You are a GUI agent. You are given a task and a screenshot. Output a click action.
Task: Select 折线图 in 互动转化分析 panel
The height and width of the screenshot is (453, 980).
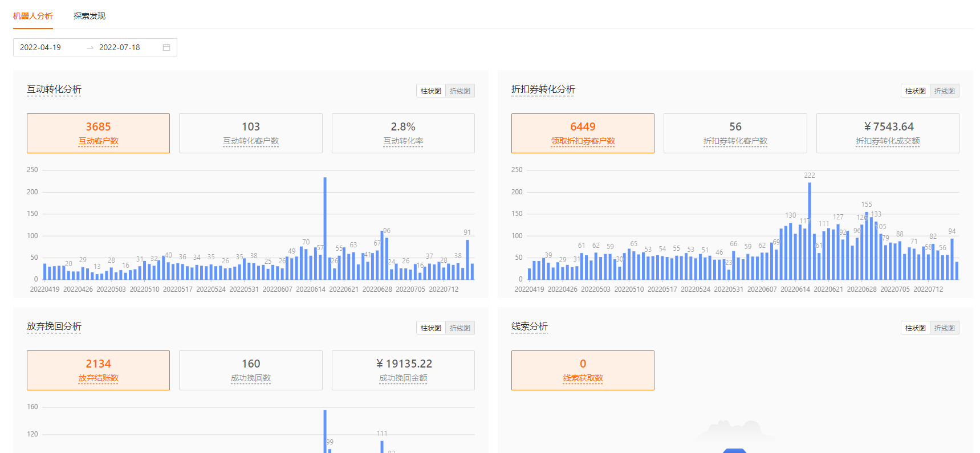pos(460,91)
